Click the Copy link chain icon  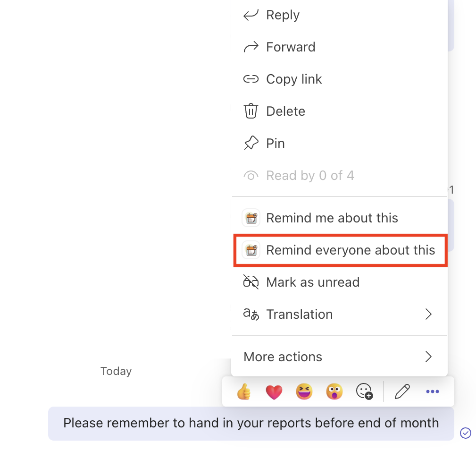251,79
